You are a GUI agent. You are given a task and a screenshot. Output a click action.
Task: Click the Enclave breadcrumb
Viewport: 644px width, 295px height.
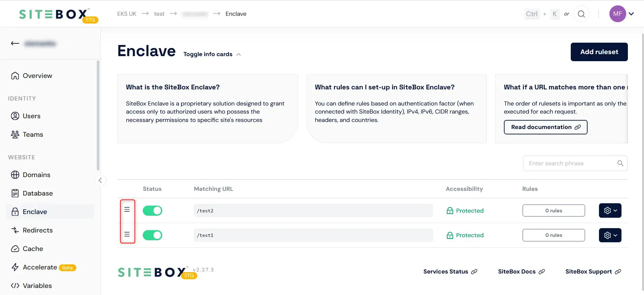coord(236,14)
